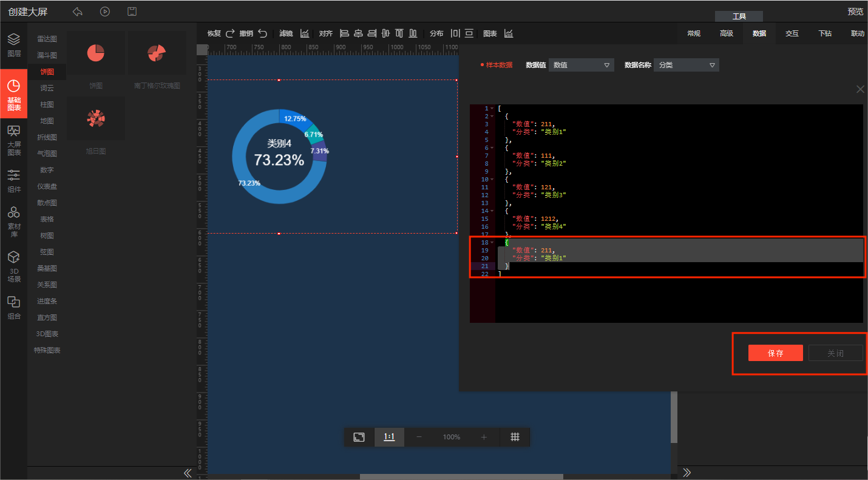Switch to the 常规 tab

click(x=694, y=33)
